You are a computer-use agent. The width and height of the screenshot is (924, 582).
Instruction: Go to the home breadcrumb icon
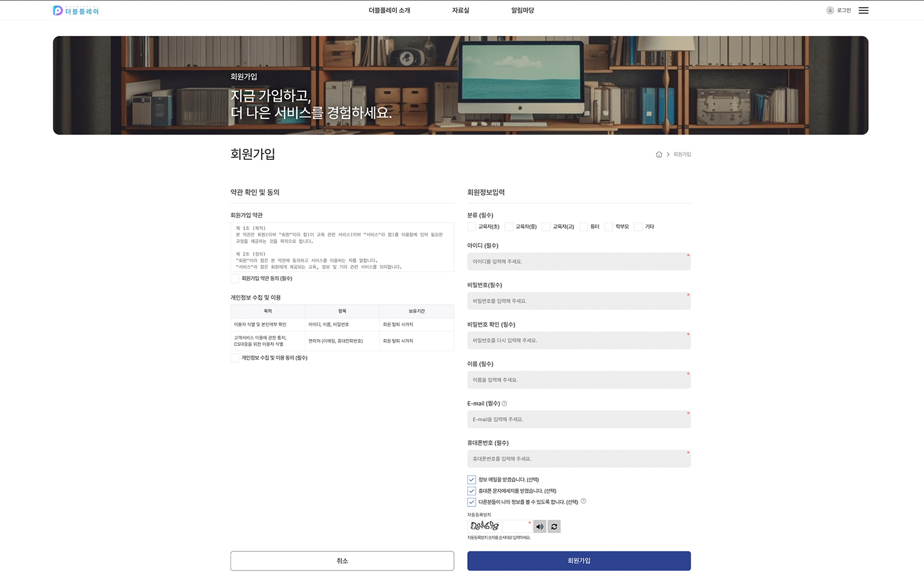click(659, 154)
